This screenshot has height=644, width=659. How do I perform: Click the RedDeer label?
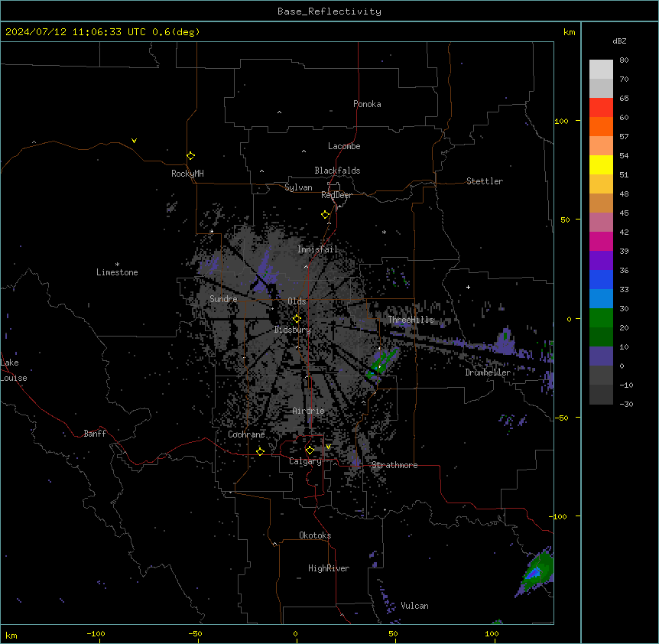[x=336, y=195]
